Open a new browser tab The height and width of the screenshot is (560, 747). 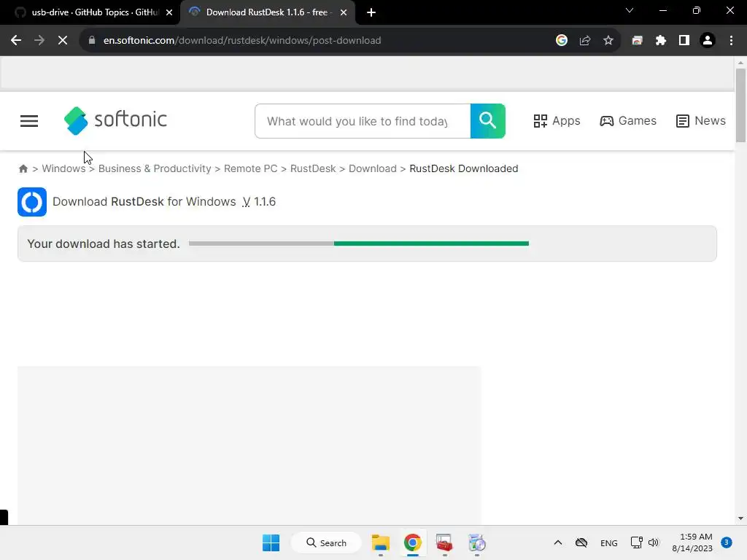click(371, 12)
